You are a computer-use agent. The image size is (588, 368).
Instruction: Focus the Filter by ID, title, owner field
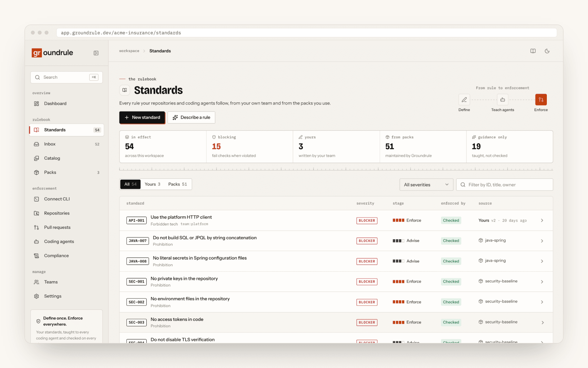click(x=505, y=185)
